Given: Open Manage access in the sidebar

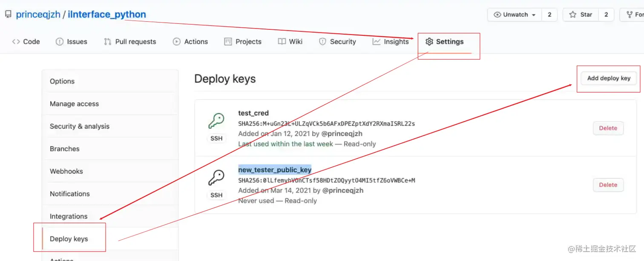Looking at the screenshot, I should pos(110,104).
